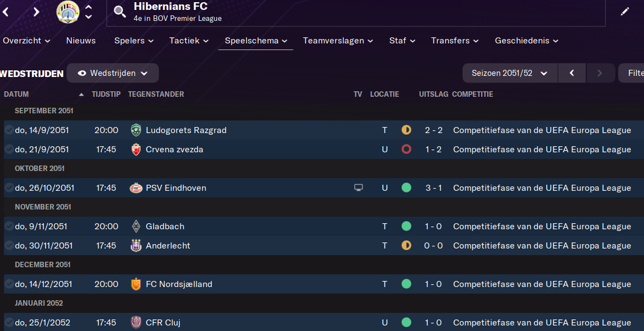Open the Transfers menu tab
644x331 pixels.
pos(454,41)
